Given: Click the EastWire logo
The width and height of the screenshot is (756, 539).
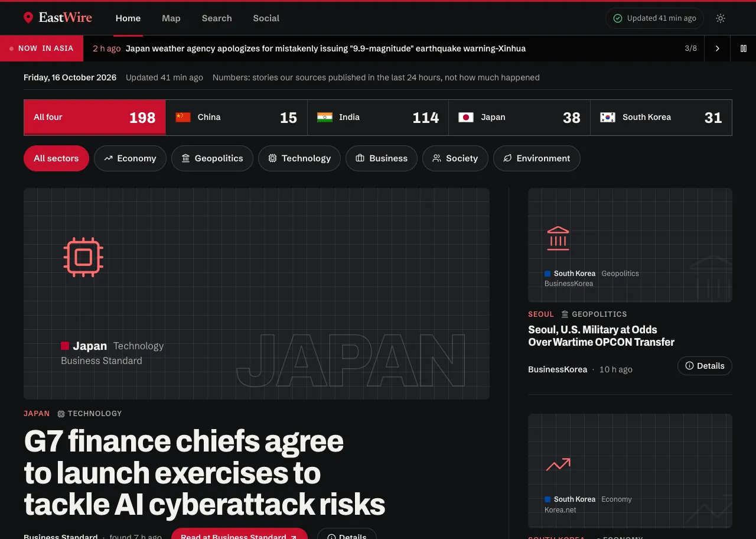Looking at the screenshot, I should [58, 18].
